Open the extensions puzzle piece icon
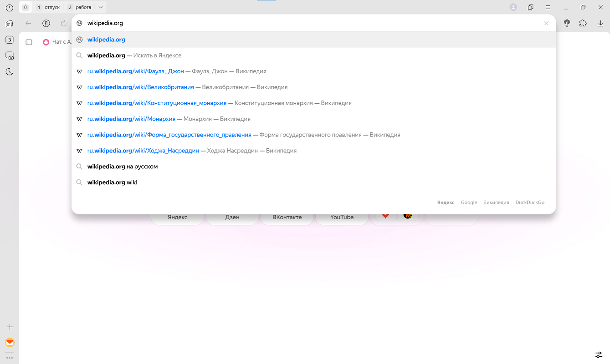Viewport: 610px width, 364px height. pyautogui.click(x=583, y=23)
